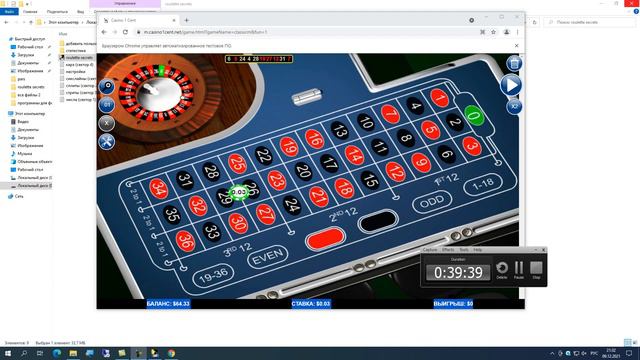Open the recorder Capture menu

[430, 249]
